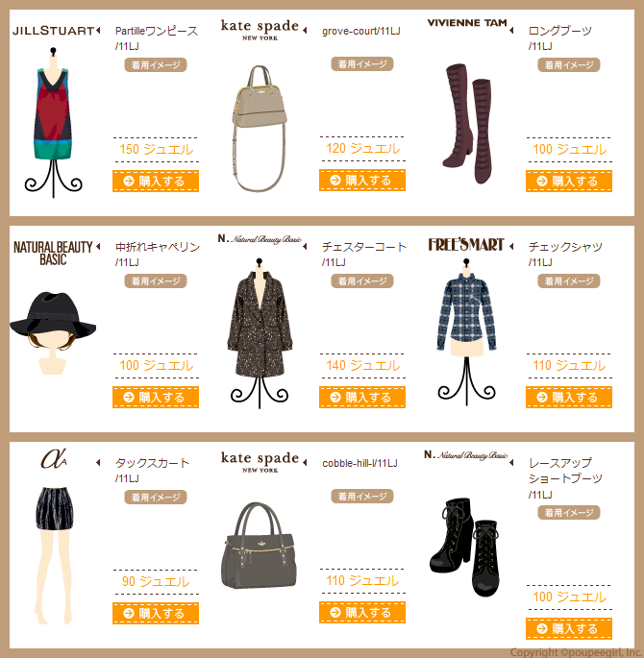Buy the 150 jewel Partille dress

[156, 181]
